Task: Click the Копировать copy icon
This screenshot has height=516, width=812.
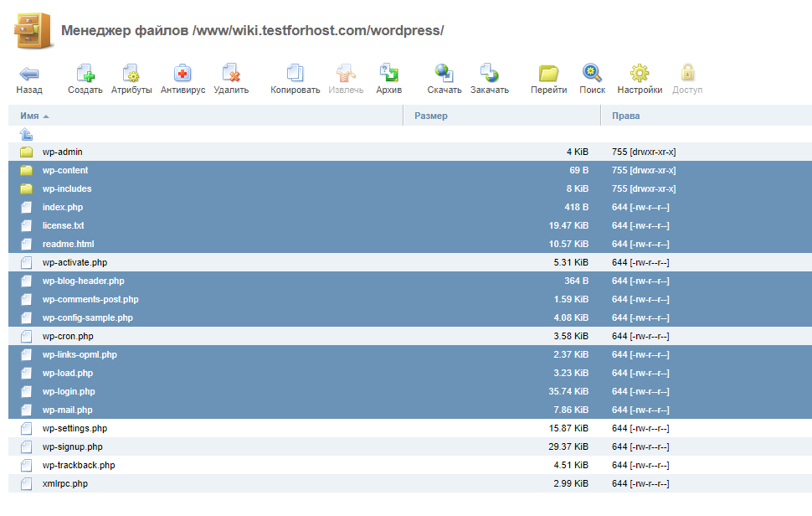Action: (295, 74)
